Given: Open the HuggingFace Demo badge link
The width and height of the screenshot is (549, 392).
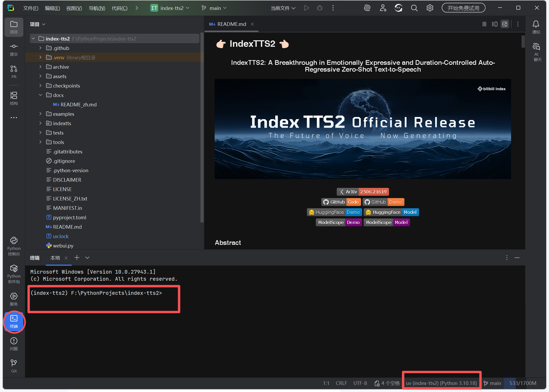Looking at the screenshot, I should 334,212.
